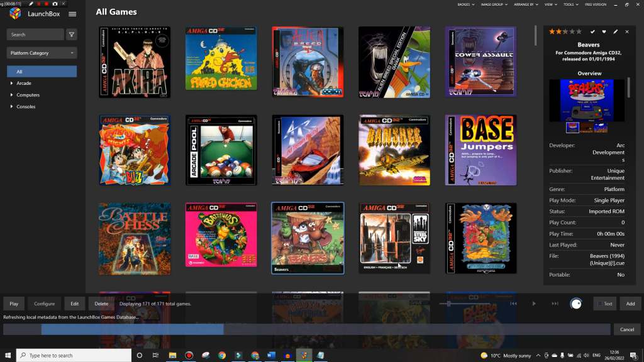Open the LaunchBox hamburger menu

72,14
